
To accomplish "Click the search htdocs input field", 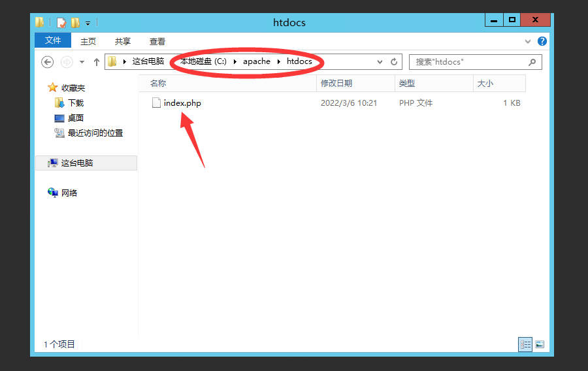I will click(475, 62).
